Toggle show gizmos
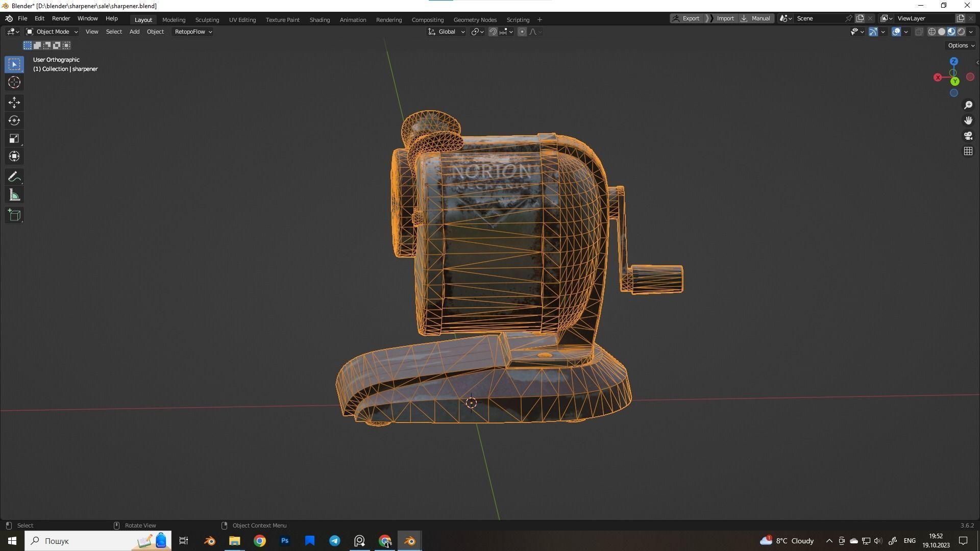 coord(873,32)
